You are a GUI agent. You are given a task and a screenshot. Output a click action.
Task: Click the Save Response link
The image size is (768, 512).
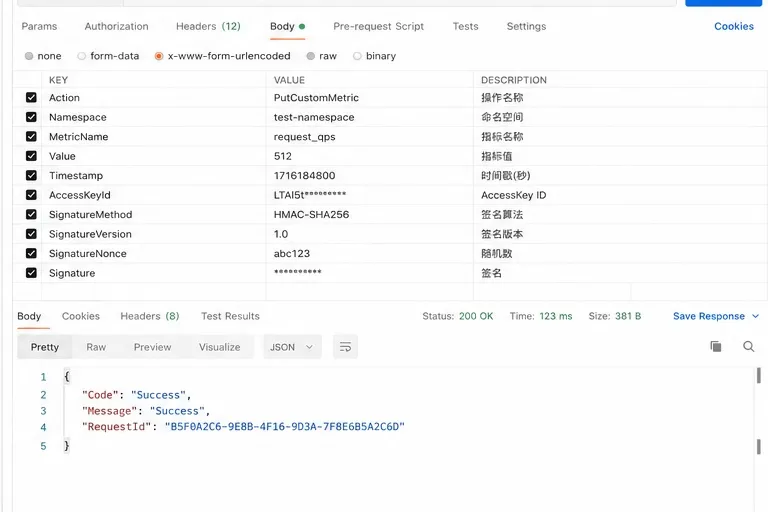(709, 317)
